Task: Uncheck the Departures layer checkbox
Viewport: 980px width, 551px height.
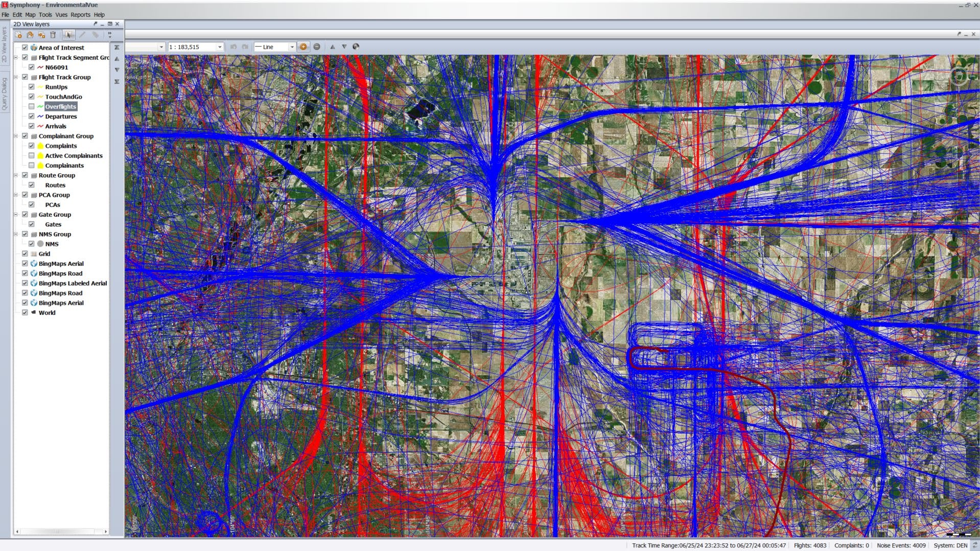Action: click(x=32, y=117)
